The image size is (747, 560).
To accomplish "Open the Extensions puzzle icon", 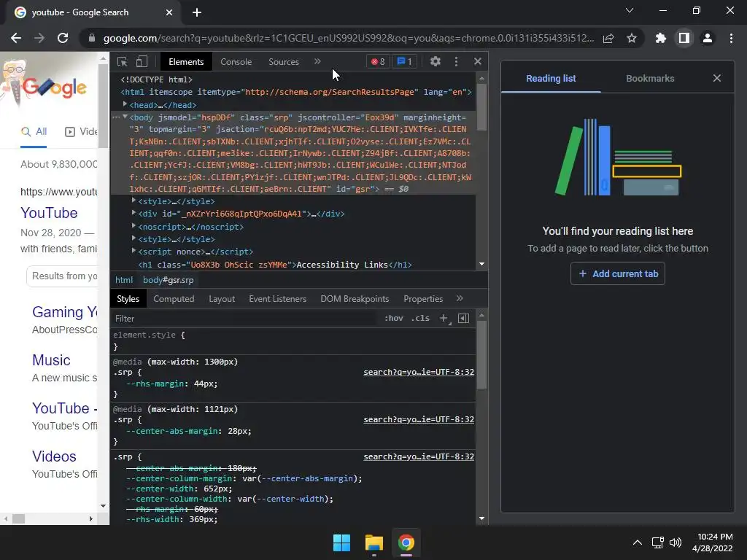I will tap(660, 38).
